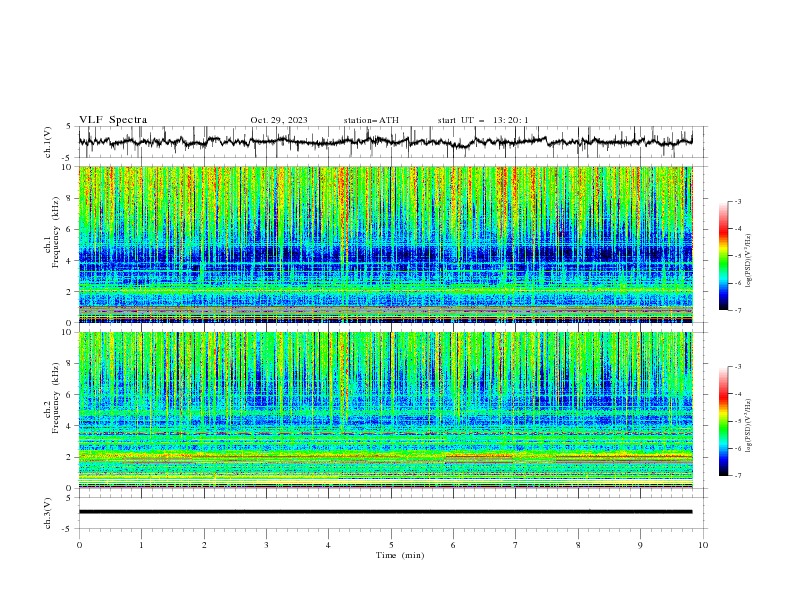Viewport: 792px width, 612px height.
Task: Click the upper 'log(PSD)(V²/Hz)' colorbar label
Action: point(748,261)
